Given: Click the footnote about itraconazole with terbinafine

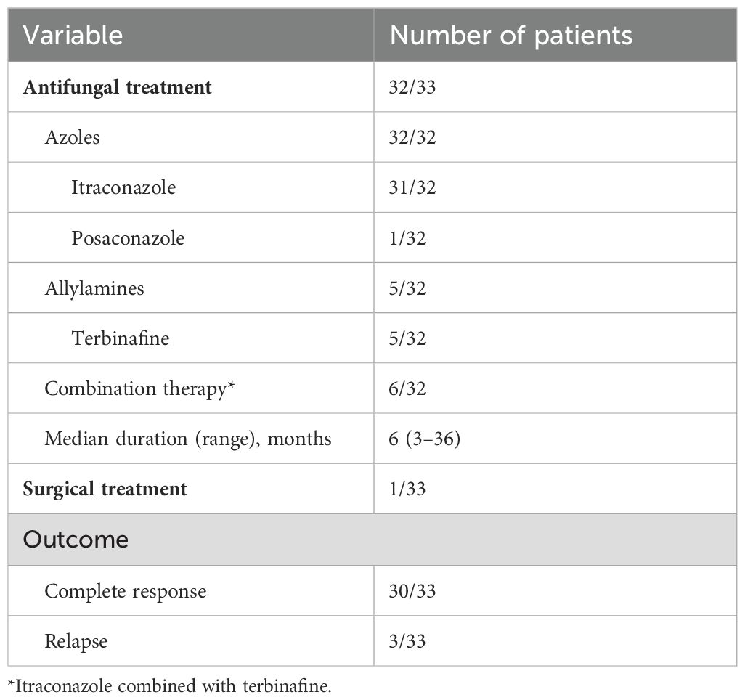Looking at the screenshot, I should coord(170,686).
